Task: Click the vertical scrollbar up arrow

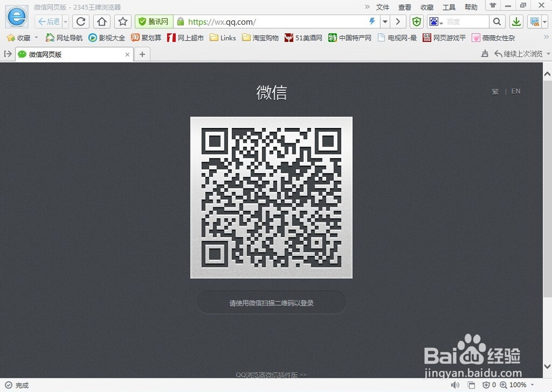Action: pos(547,74)
